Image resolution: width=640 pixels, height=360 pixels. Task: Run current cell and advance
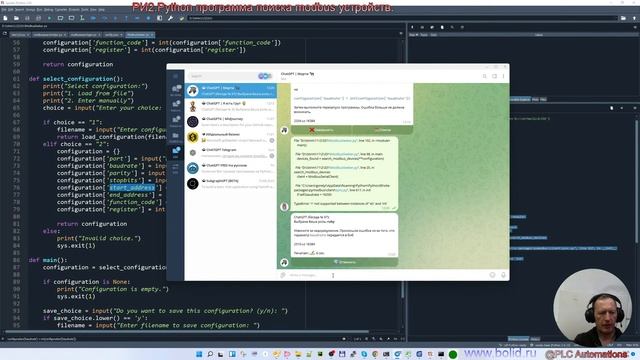(x=71, y=18)
